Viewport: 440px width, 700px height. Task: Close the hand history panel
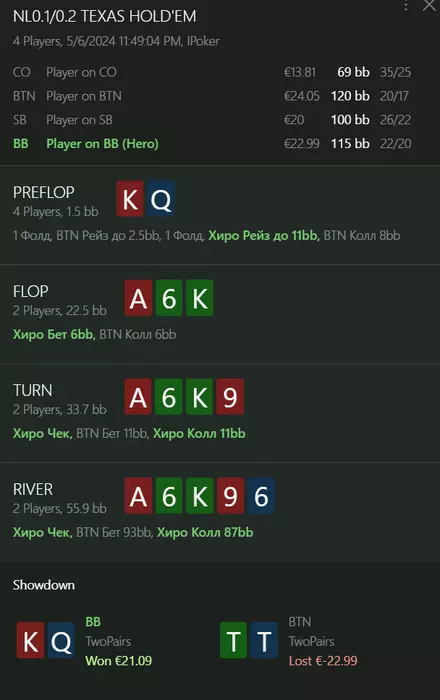click(x=429, y=5)
